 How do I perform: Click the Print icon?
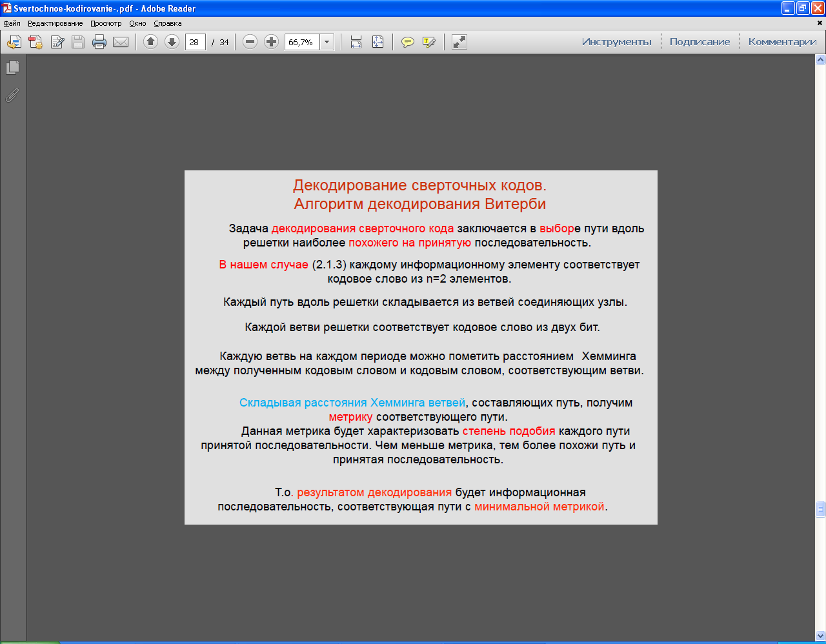coord(99,42)
